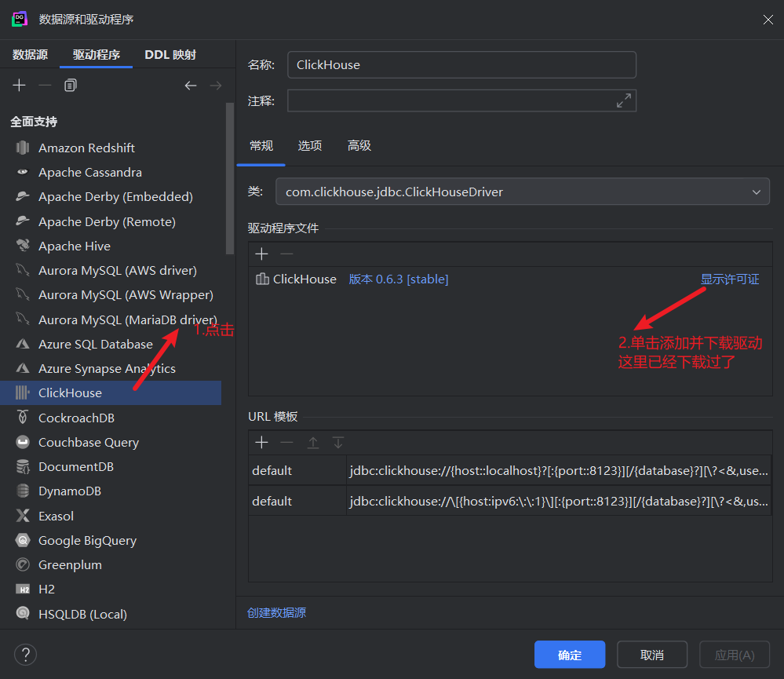
Task: Click the 取消 button
Action: coord(652,655)
